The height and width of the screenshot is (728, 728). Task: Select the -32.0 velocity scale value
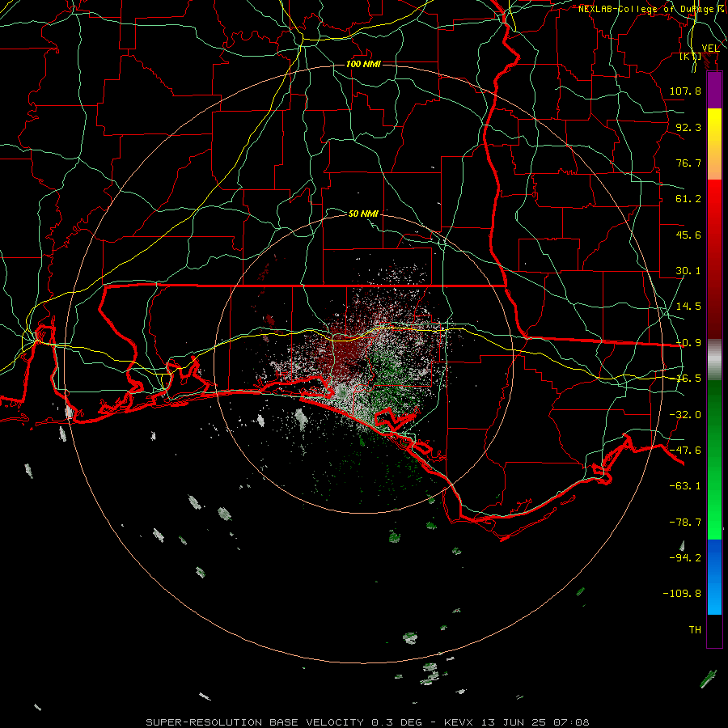click(x=685, y=415)
